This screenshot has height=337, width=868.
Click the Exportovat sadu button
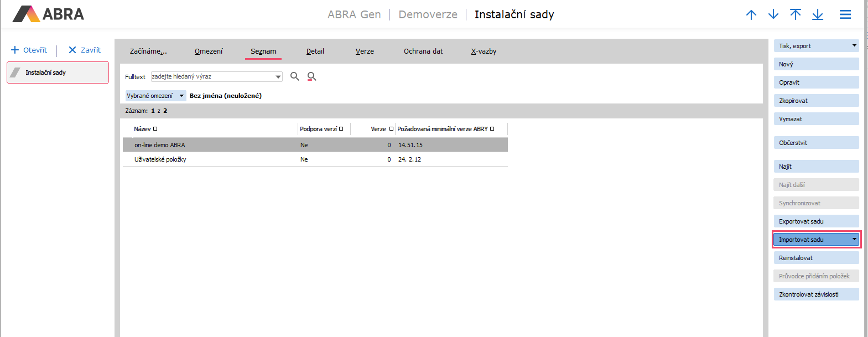point(817,221)
